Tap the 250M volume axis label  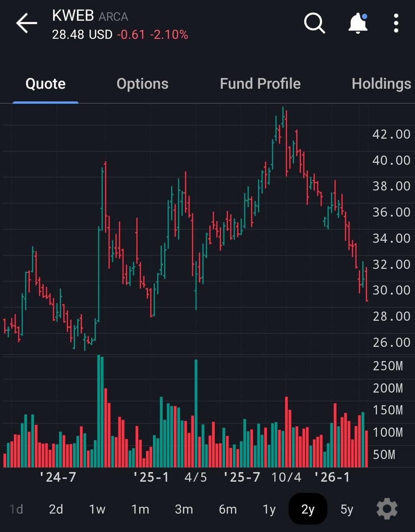(388, 366)
